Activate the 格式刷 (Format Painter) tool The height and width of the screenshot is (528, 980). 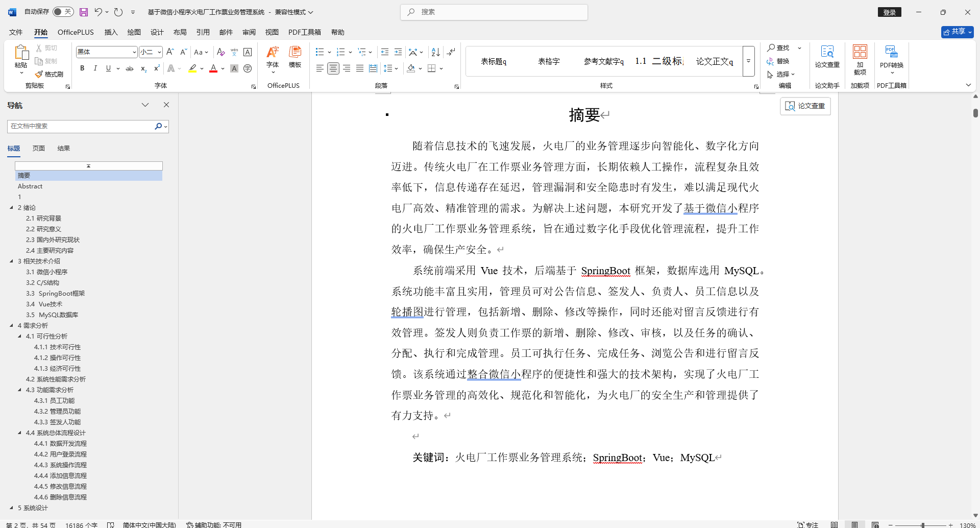coord(49,74)
